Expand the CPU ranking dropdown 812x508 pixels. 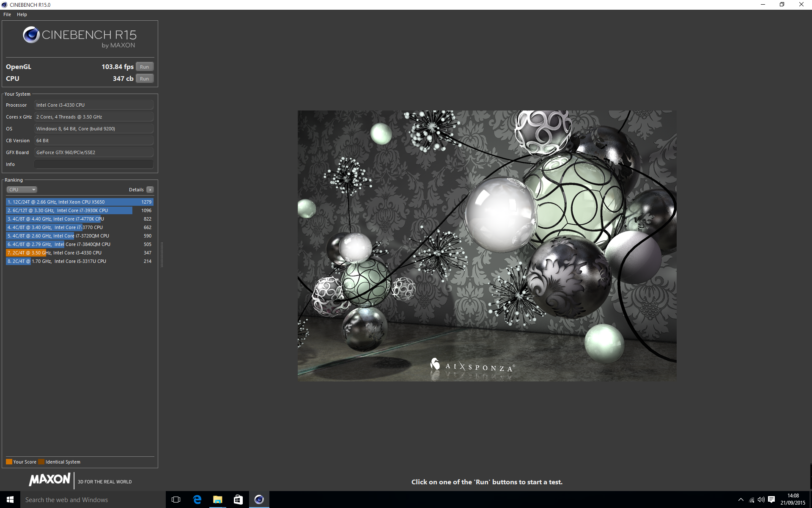point(22,190)
